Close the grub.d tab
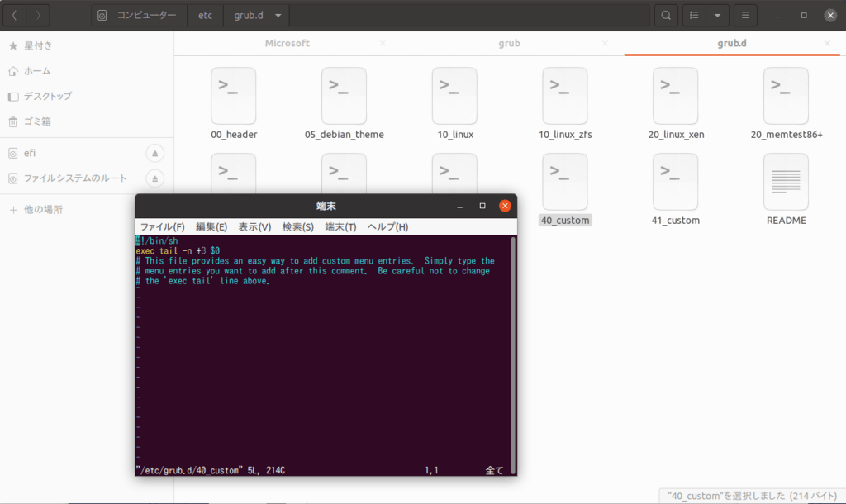This screenshot has width=846, height=504. 827,43
